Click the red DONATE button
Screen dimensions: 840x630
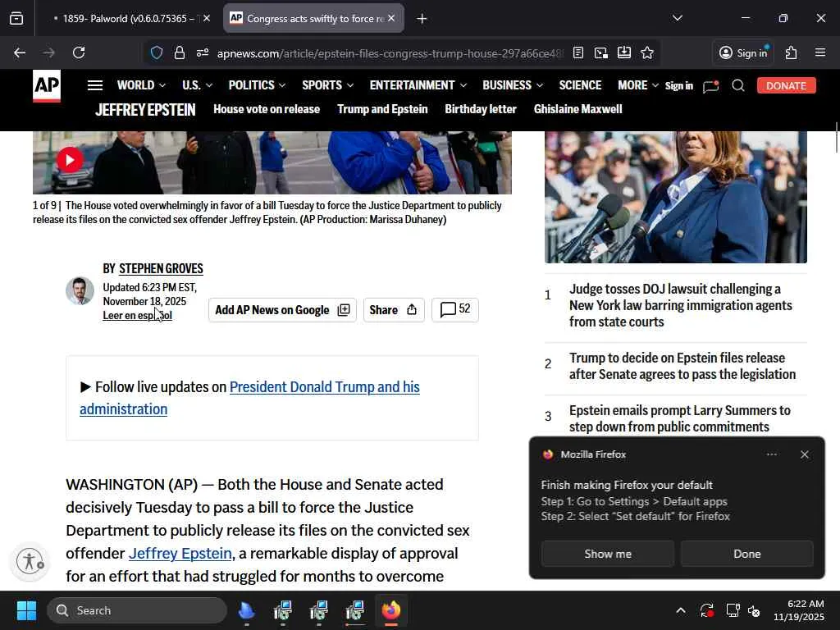(786, 85)
